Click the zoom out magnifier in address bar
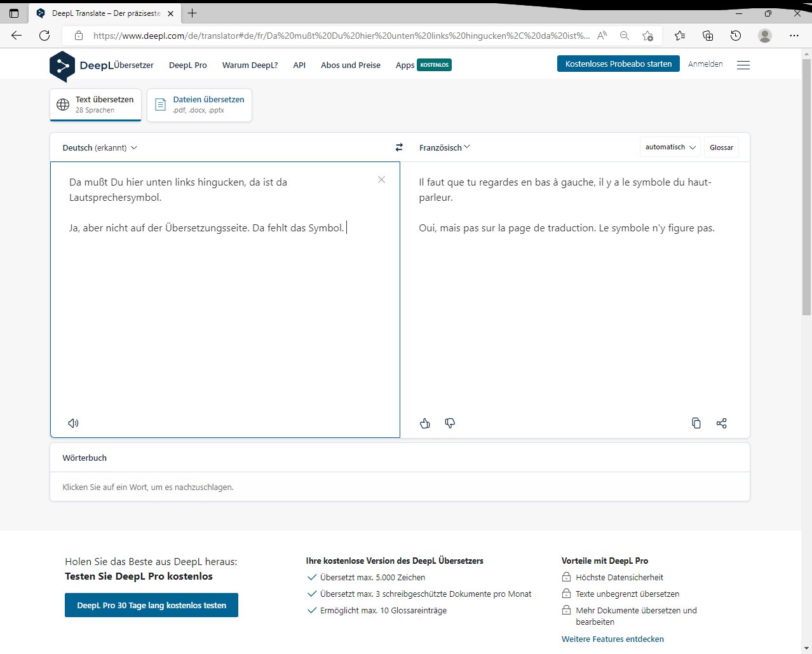This screenshot has height=654, width=812. [625, 36]
